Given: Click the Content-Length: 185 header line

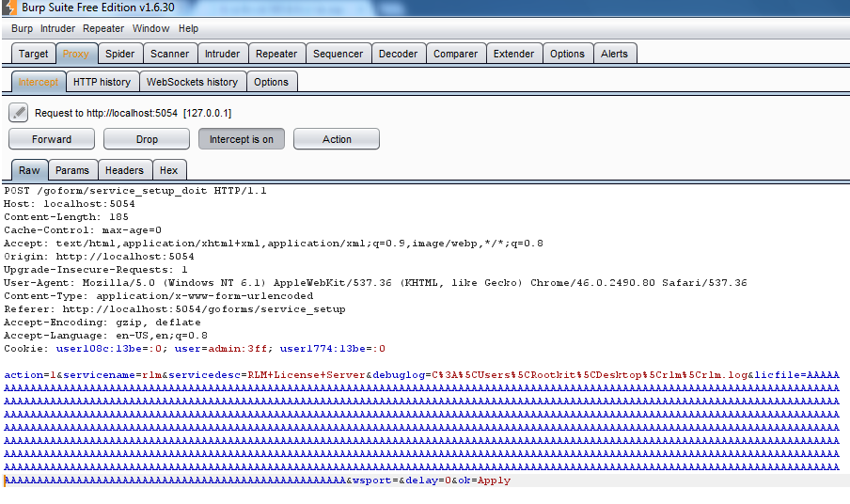Looking at the screenshot, I should tap(66, 217).
